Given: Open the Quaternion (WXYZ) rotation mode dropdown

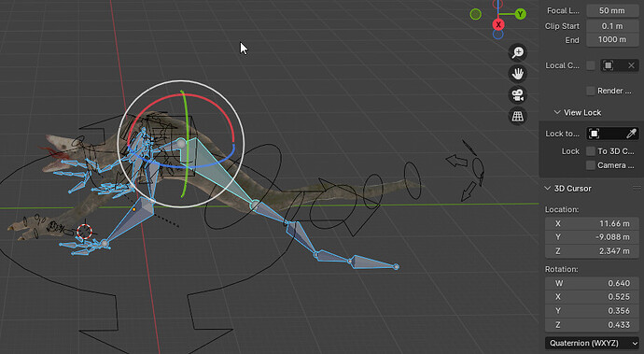Looking at the screenshot, I should click(592, 343).
